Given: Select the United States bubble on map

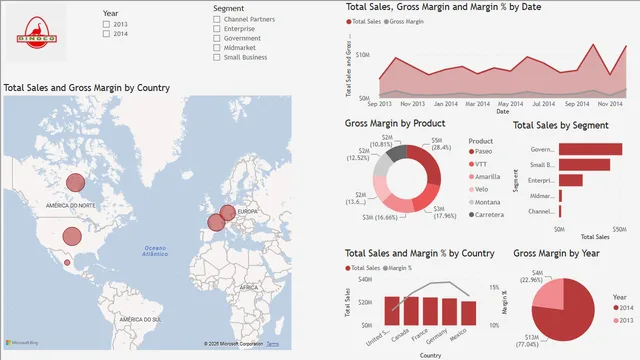Looking at the screenshot, I should click(72, 236).
